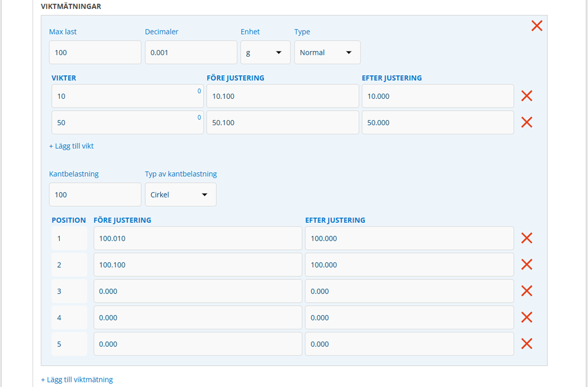Screen dimensions: 588x387
Task: Edit Före justering value 10.100
Action: 283,96
